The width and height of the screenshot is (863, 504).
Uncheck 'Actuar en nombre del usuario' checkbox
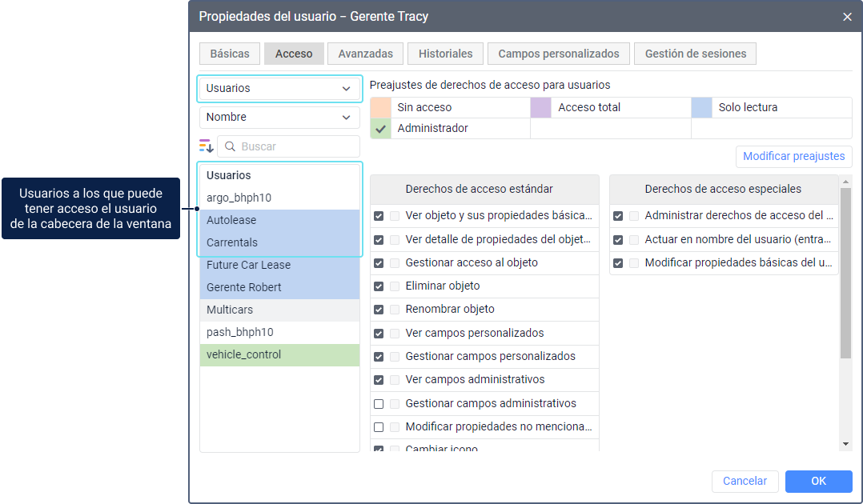point(618,239)
